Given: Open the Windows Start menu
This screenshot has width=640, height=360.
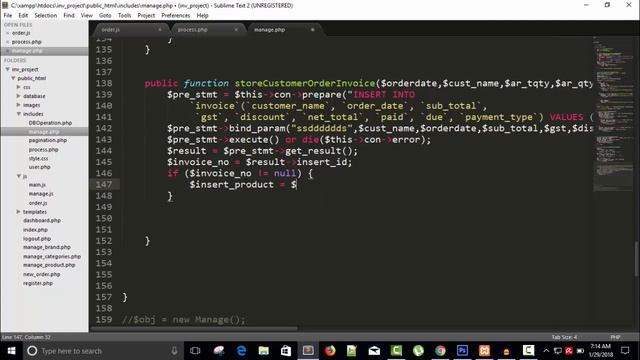Looking at the screenshot, I should coord(11,351).
